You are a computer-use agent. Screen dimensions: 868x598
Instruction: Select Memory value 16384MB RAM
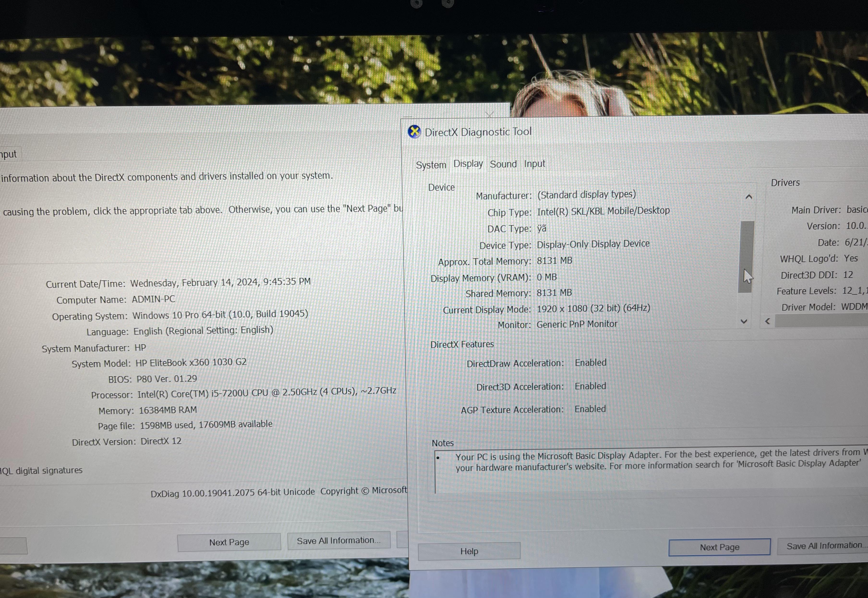(x=168, y=410)
